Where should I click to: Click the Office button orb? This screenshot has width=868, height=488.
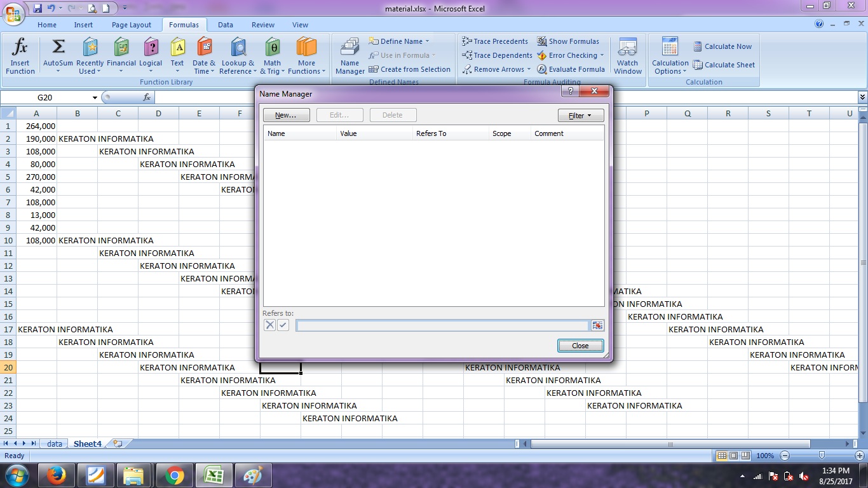pyautogui.click(x=13, y=13)
